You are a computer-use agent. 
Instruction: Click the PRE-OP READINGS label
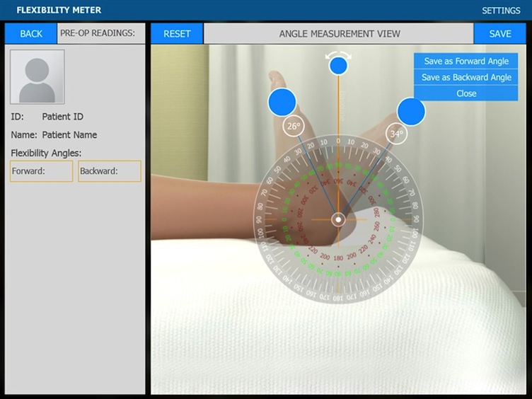click(98, 33)
